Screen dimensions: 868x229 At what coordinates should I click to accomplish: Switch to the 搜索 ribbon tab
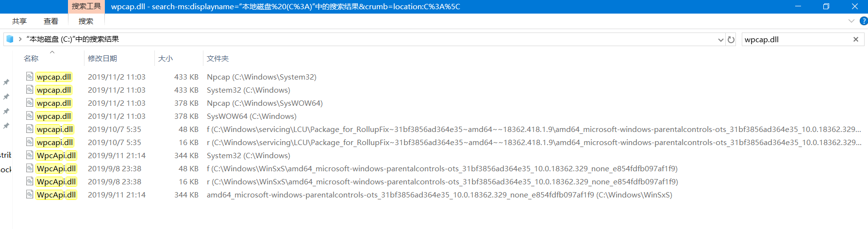[86, 21]
